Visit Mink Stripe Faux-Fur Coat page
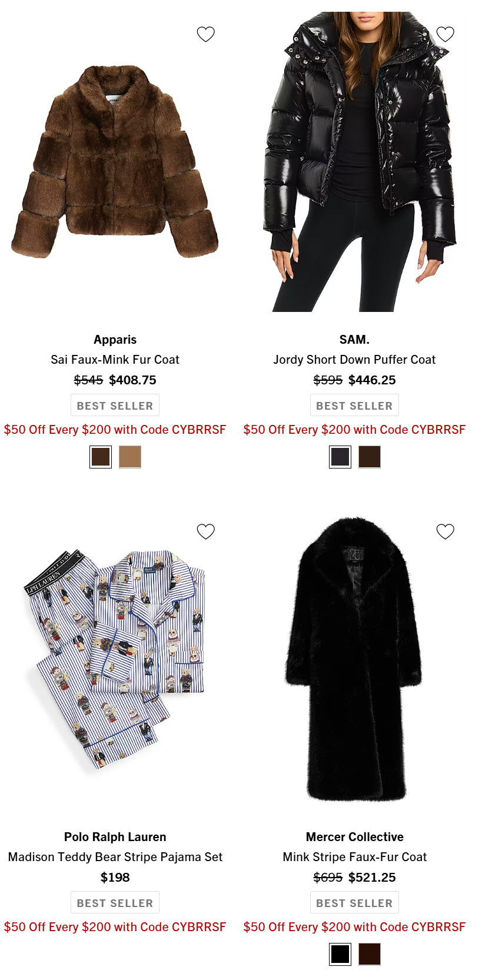Screen dimensions: 482x980 (354, 857)
